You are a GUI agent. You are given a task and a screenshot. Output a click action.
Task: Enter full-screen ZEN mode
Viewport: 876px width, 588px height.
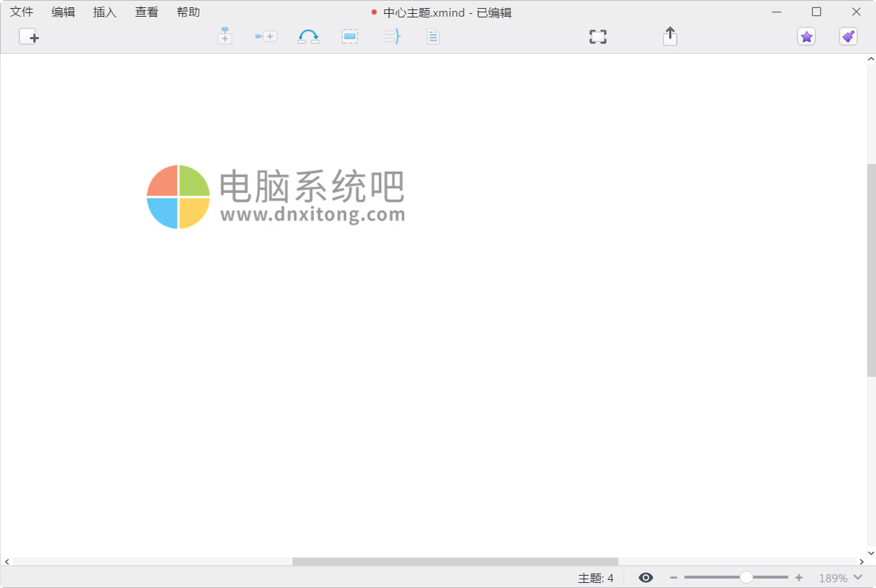pyautogui.click(x=597, y=36)
